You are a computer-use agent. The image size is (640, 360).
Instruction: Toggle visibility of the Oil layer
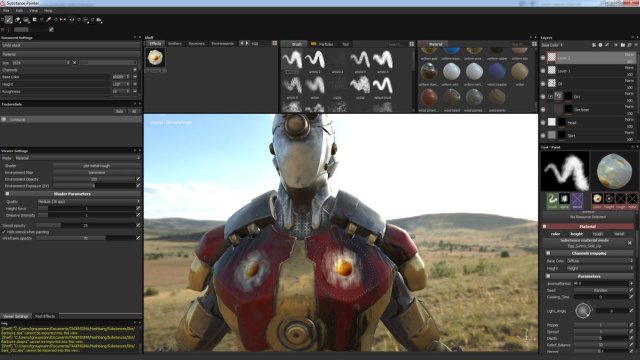click(543, 83)
